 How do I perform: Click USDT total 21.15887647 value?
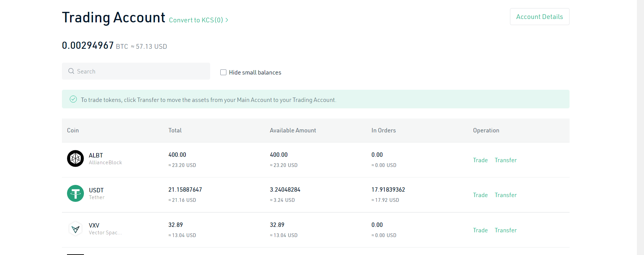[x=185, y=190]
